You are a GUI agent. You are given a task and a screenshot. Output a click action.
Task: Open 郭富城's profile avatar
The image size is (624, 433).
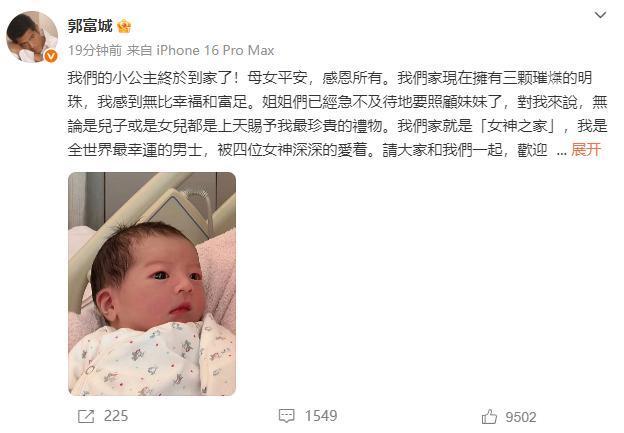(x=32, y=37)
